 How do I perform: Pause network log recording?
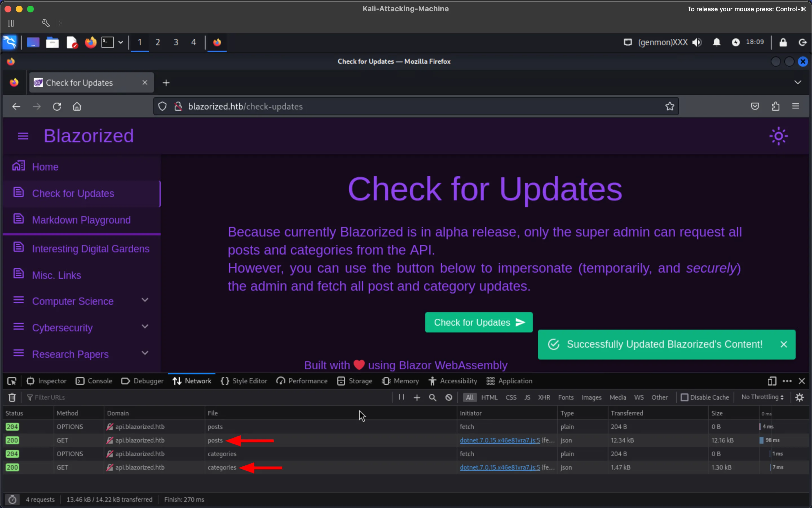(x=401, y=397)
